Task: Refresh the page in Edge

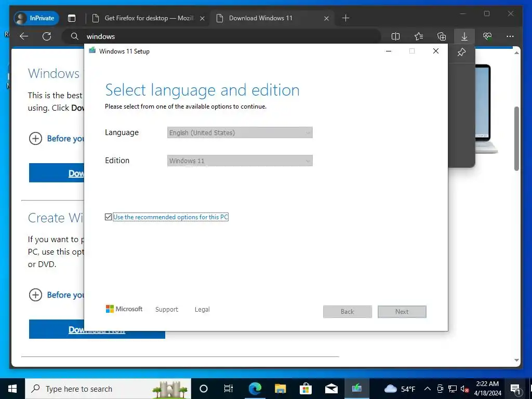Action: (47, 36)
